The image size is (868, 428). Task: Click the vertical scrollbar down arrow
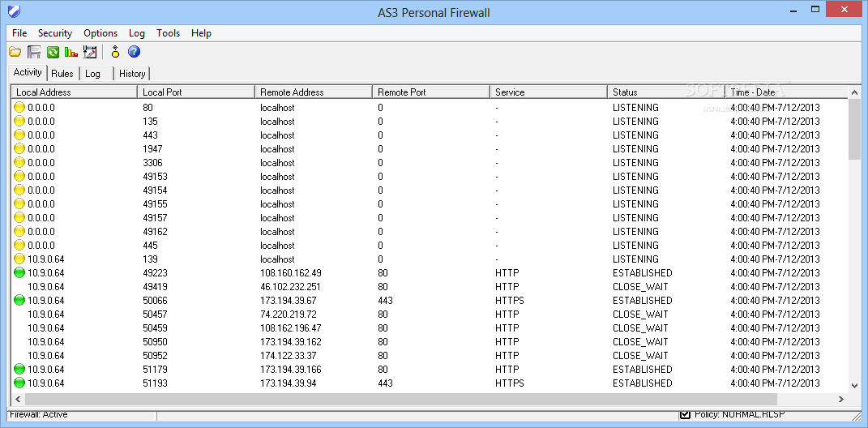point(854,386)
